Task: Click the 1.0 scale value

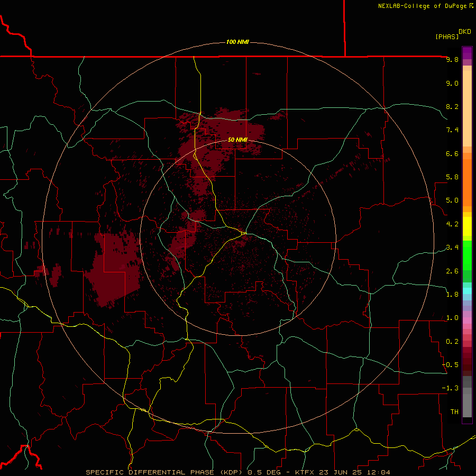Action: pyautogui.click(x=452, y=318)
